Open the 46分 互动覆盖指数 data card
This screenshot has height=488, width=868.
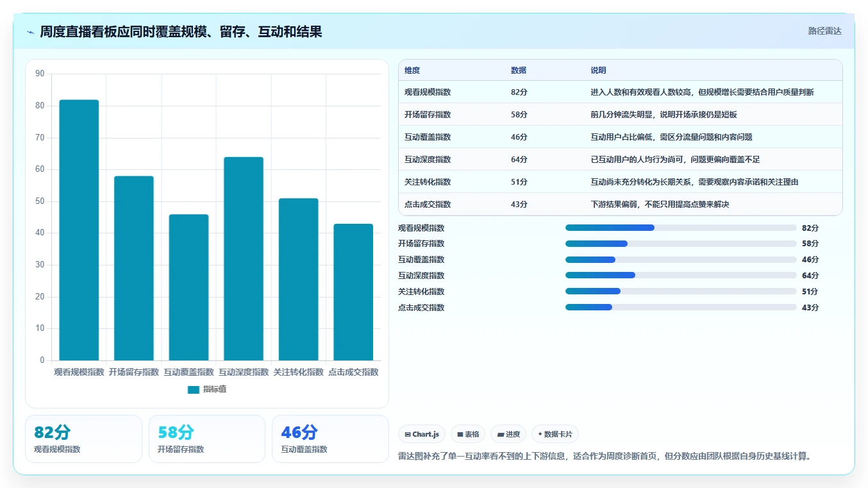point(330,439)
